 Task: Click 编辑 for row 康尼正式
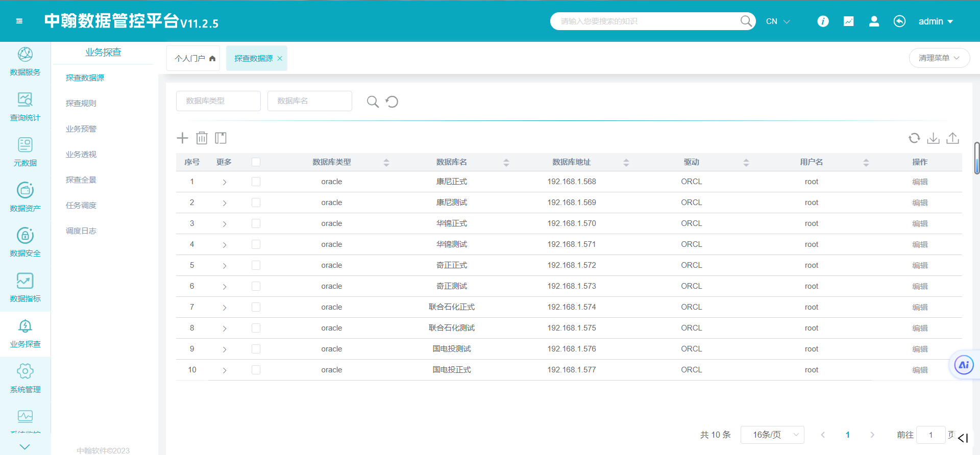920,182
